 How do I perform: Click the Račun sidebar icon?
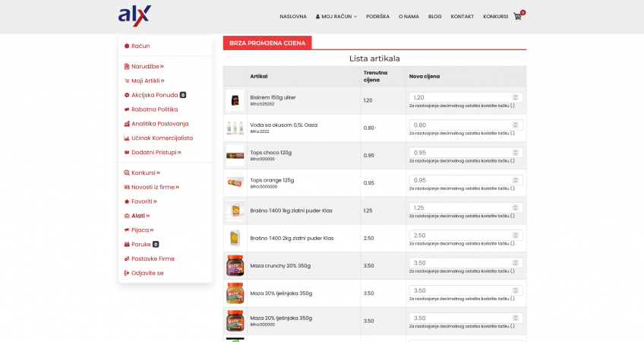(127, 46)
